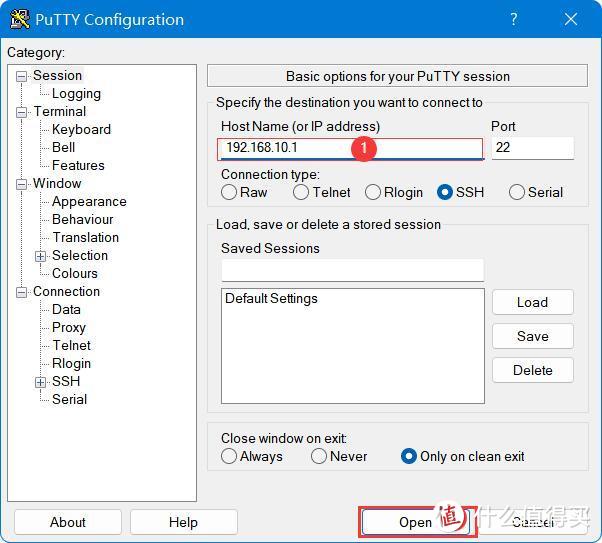Collapse the Session tree node
Image resolution: width=602 pixels, height=543 pixels.
[x=22, y=76]
